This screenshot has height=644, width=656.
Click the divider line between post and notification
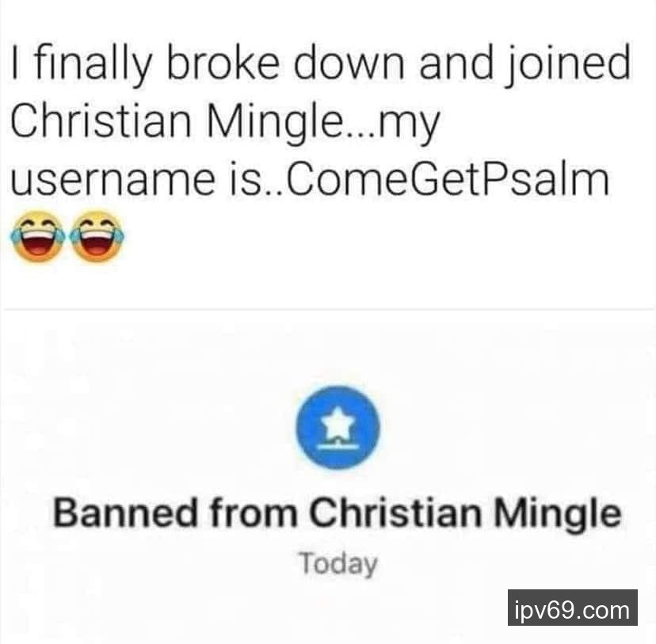tap(328, 310)
